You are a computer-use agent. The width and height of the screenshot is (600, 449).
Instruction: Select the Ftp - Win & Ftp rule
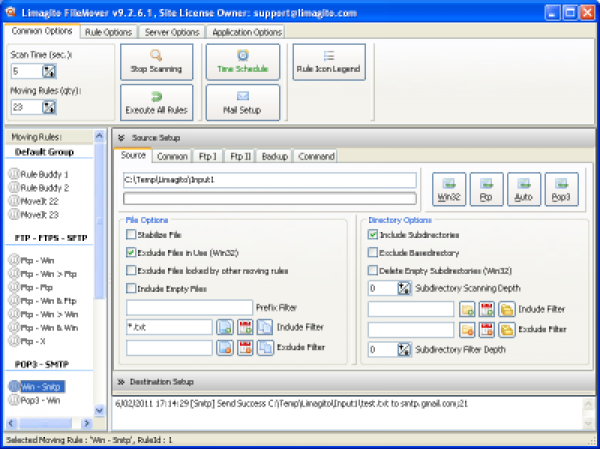coord(42,301)
